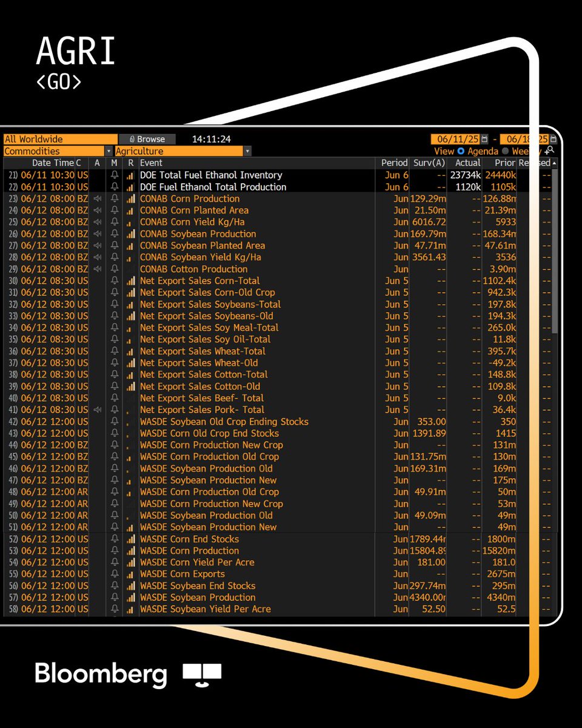This screenshot has width=582, height=728.
Task: Sort by the Period column header
Action: (394, 163)
